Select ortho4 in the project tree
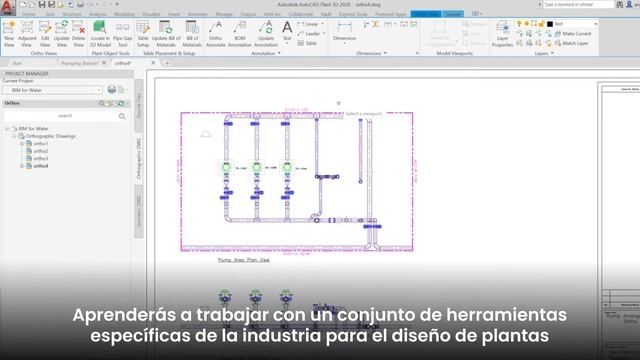The height and width of the screenshot is (360, 640). click(x=40, y=166)
